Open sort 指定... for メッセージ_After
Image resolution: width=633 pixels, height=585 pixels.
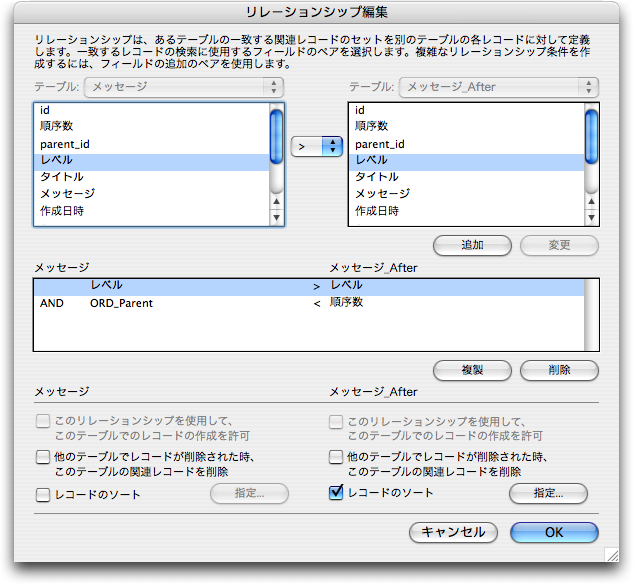[547, 494]
